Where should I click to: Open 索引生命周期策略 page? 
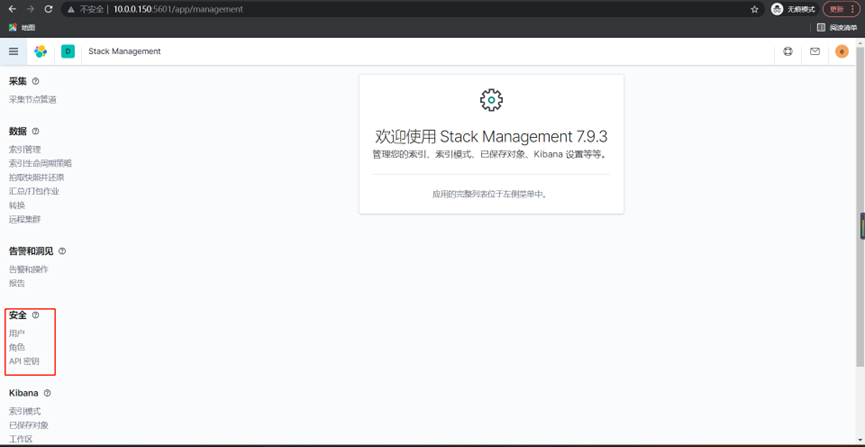40,163
